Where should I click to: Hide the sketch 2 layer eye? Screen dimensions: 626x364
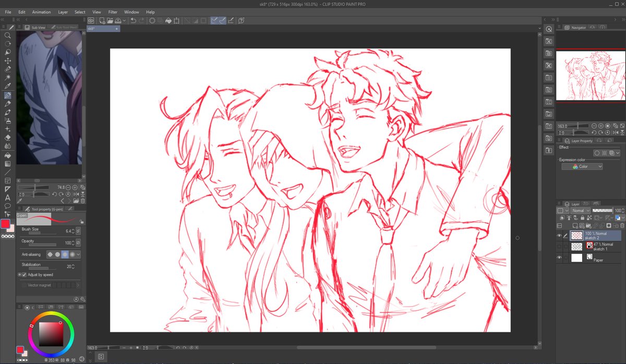point(559,235)
